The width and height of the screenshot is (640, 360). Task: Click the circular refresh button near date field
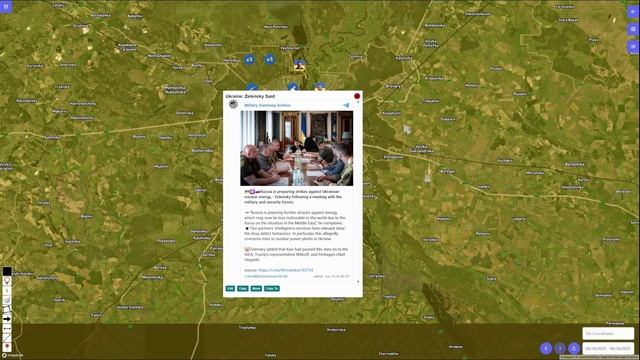pos(574,348)
